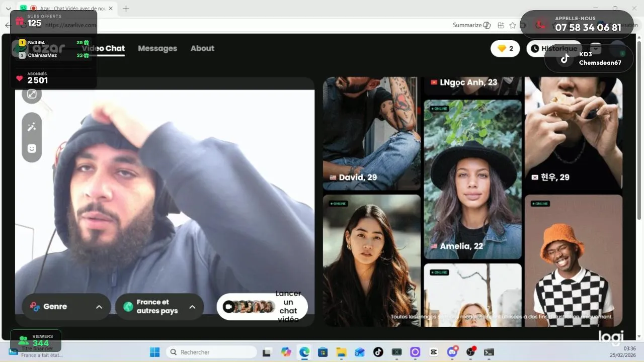
Task: Click the extensions grid icon in address bar
Action: [501, 25]
